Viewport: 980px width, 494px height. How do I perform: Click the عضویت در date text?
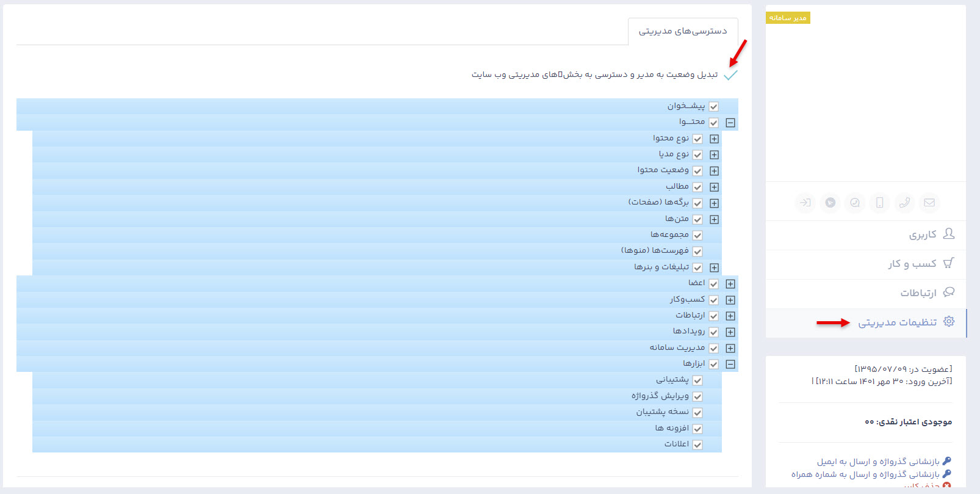pyautogui.click(x=903, y=369)
